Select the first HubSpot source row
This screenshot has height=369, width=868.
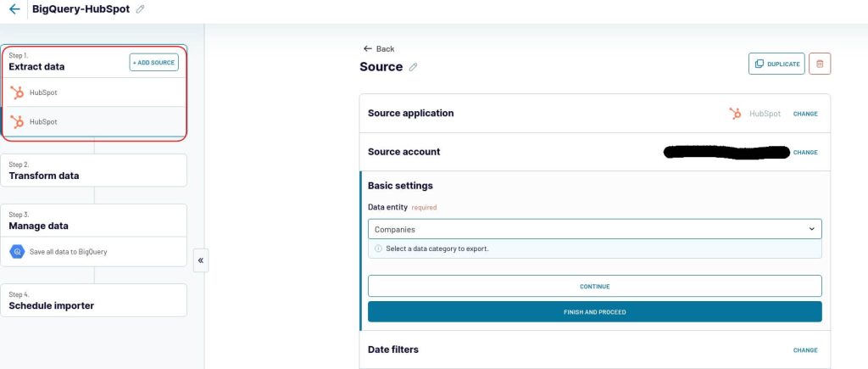[94, 92]
